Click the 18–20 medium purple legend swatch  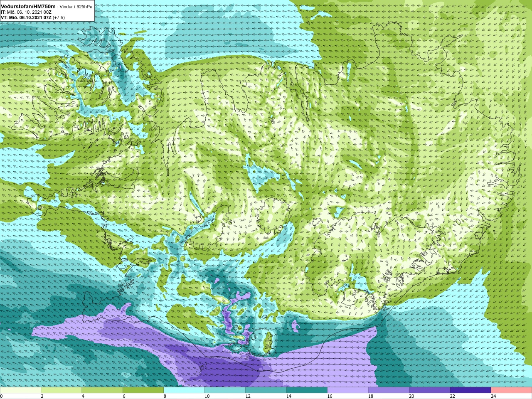coord(389,390)
